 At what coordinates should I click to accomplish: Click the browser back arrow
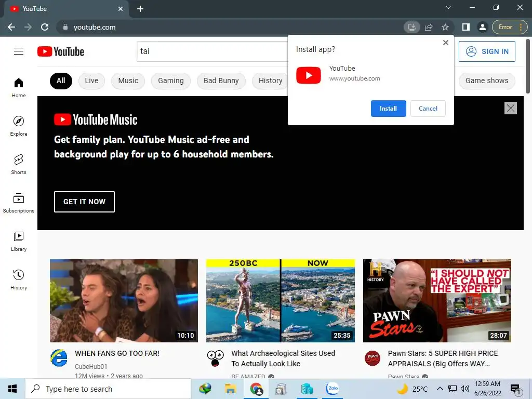(11, 27)
